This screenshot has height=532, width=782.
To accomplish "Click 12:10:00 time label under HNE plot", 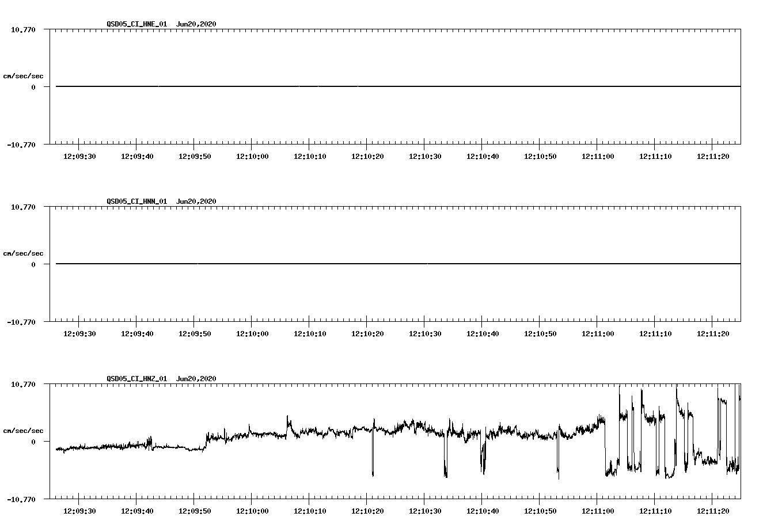I will click(252, 157).
